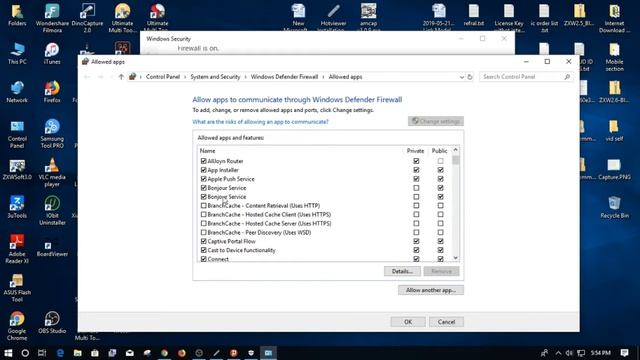
Task: Open the Wondershare Filmora desktop icon
Action: (x=52, y=18)
